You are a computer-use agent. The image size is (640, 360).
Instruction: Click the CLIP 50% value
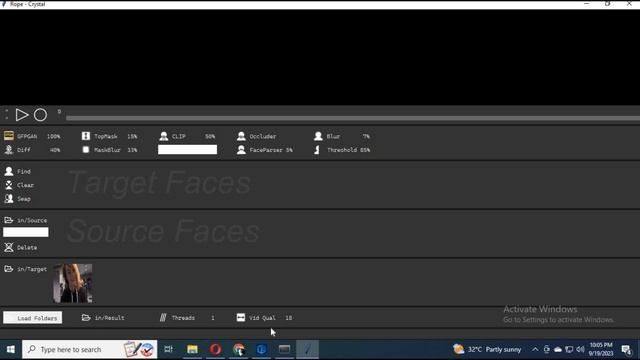click(x=210, y=136)
